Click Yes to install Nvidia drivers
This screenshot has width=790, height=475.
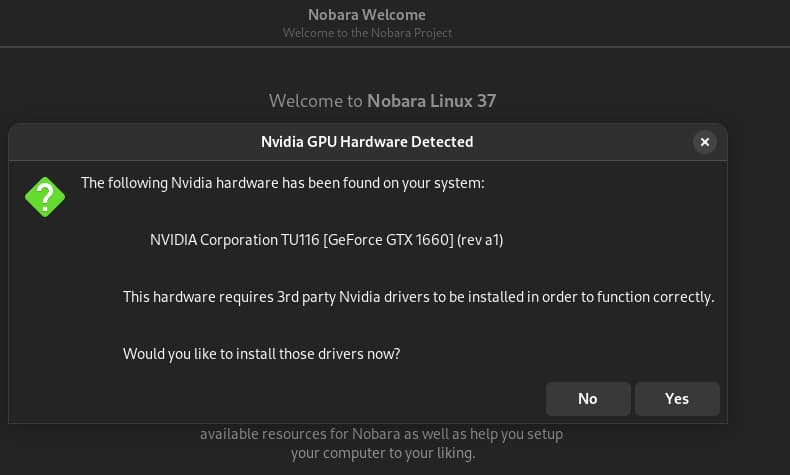click(677, 399)
